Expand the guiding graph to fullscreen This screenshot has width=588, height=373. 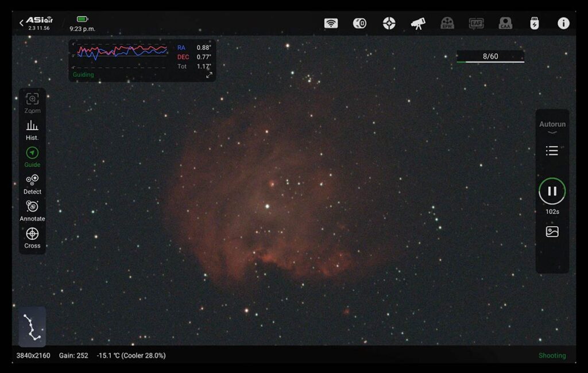(210, 74)
